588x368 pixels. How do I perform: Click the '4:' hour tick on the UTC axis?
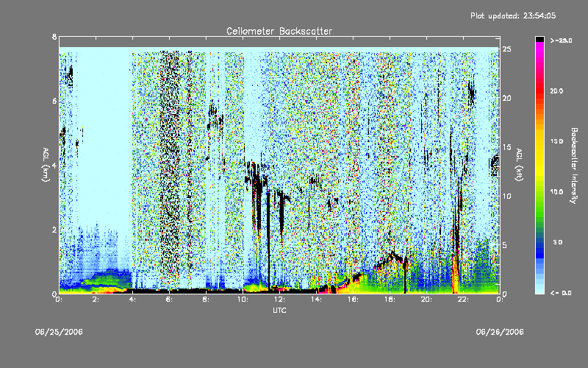(x=133, y=300)
